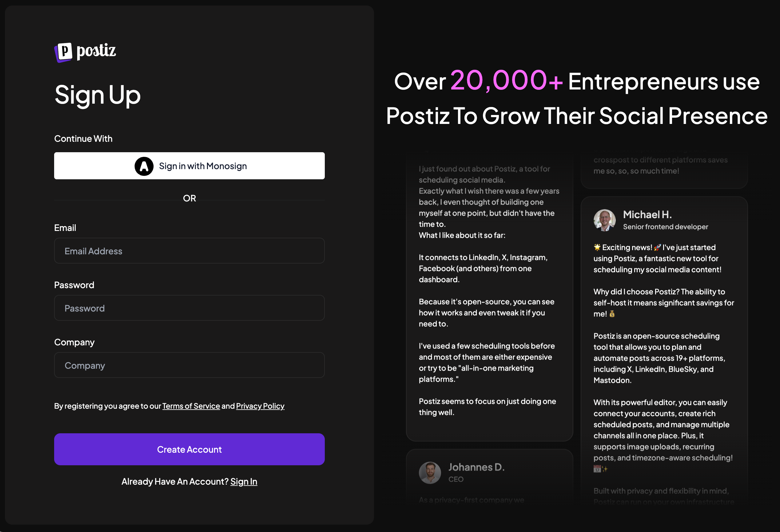
Task: Click the Create Account button
Action: click(x=189, y=449)
